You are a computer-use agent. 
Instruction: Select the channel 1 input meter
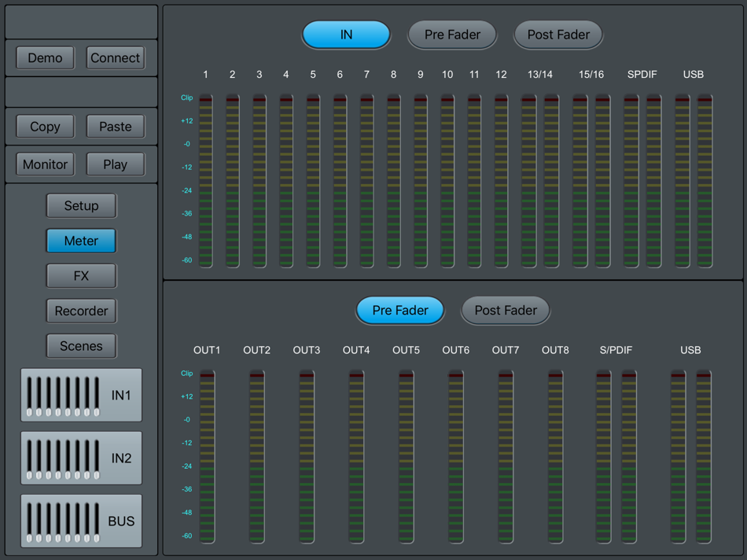pyautogui.click(x=205, y=181)
